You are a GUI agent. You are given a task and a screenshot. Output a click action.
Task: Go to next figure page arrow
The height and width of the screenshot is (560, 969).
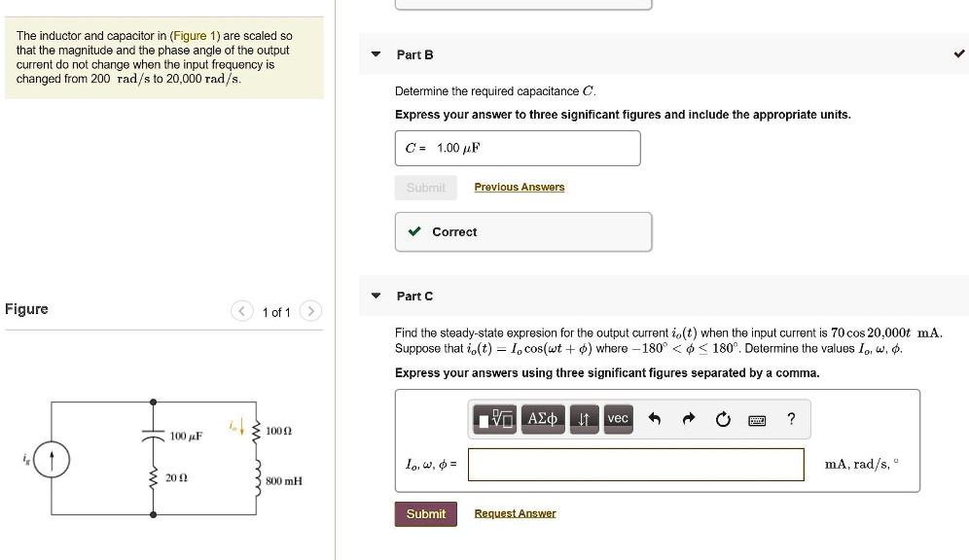310,312
